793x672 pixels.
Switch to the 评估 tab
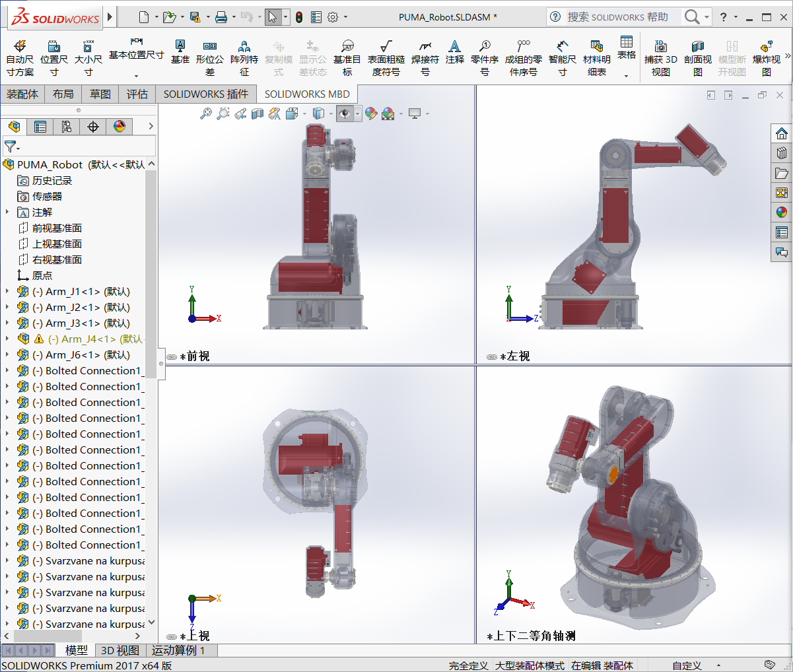tap(137, 94)
